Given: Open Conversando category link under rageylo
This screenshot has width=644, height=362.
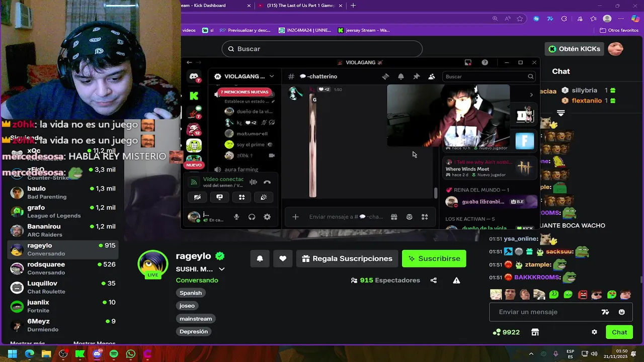Looking at the screenshot, I should tap(197, 280).
